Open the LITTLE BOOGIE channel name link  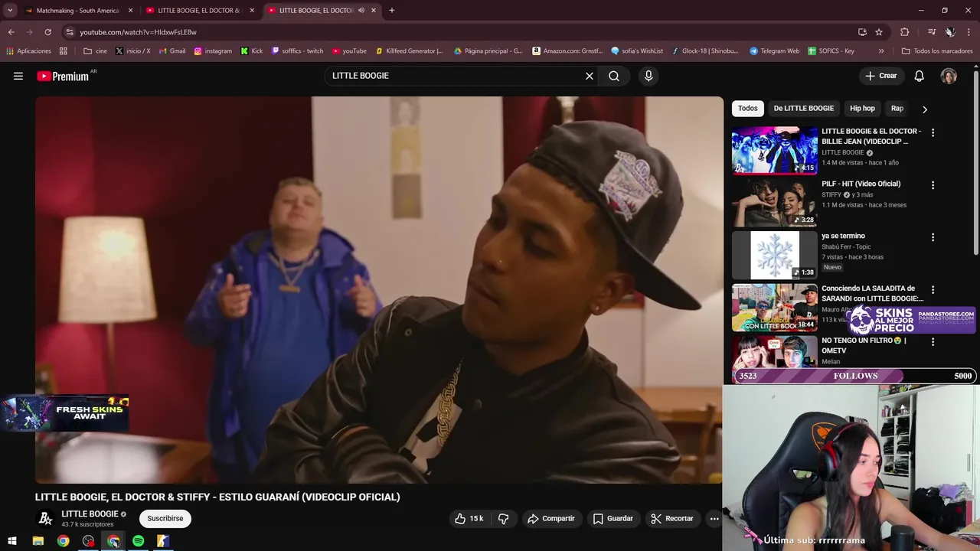pyautogui.click(x=90, y=514)
